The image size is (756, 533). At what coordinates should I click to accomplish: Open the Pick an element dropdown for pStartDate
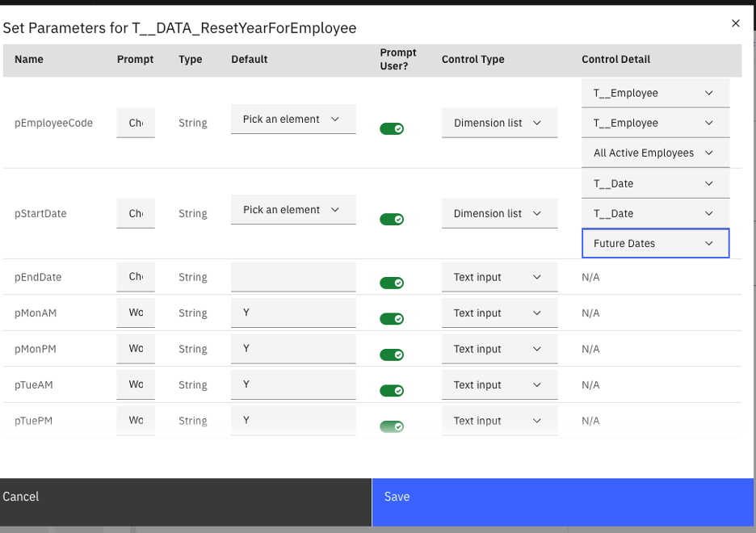292,208
